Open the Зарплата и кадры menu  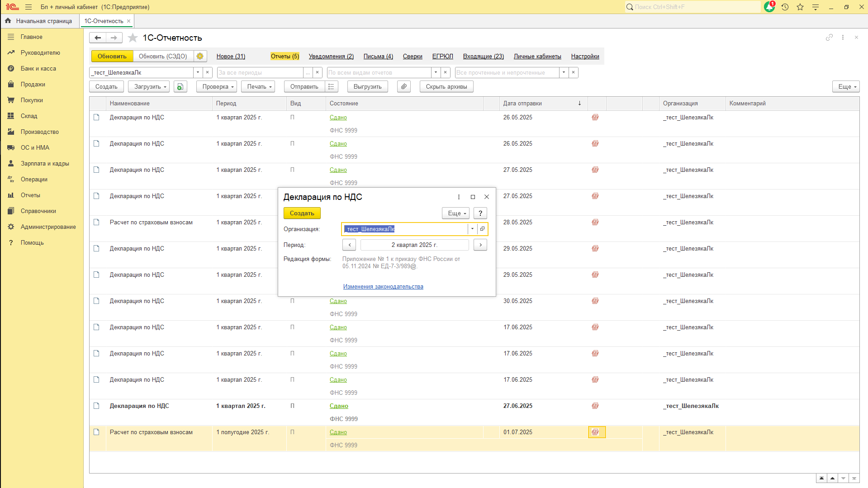coord(45,163)
